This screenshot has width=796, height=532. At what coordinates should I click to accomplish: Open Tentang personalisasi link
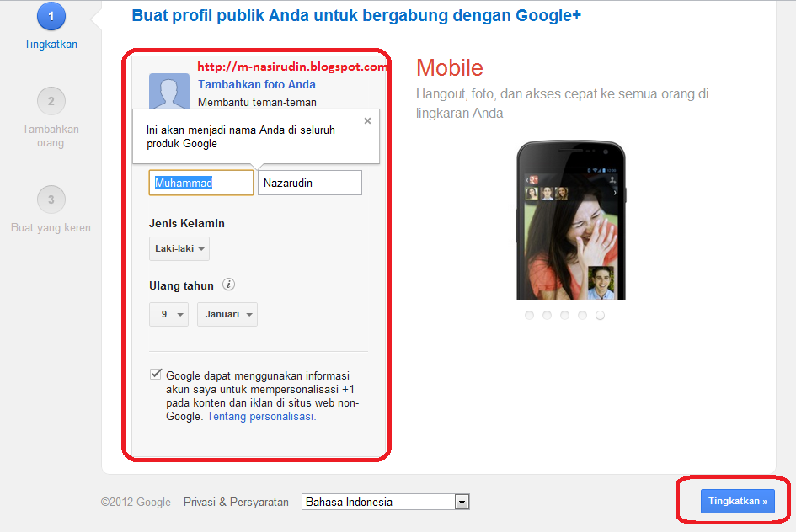click(261, 417)
